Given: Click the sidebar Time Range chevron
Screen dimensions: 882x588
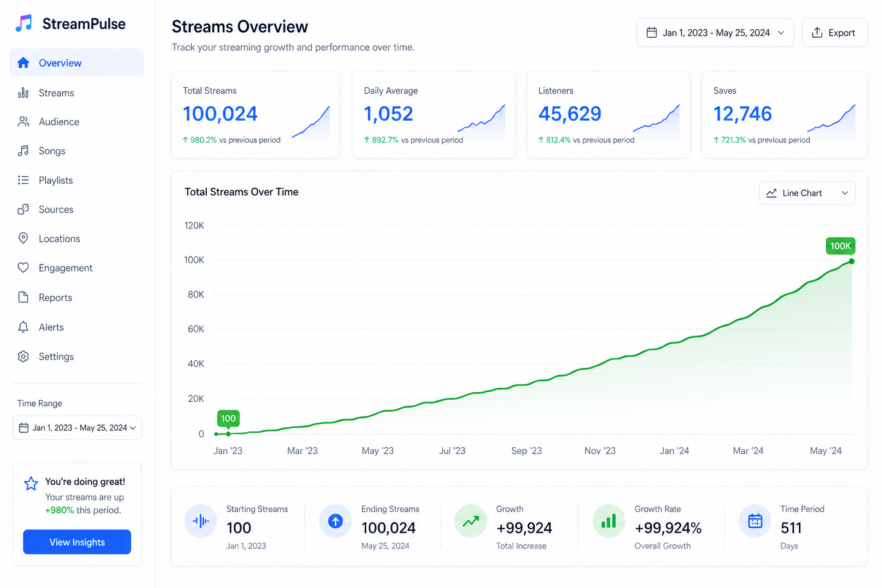Looking at the screenshot, I should (133, 428).
